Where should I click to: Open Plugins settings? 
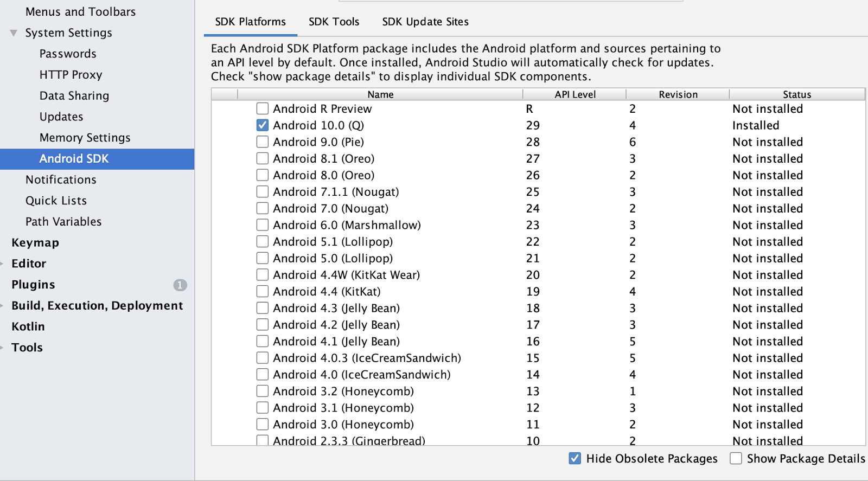point(33,285)
